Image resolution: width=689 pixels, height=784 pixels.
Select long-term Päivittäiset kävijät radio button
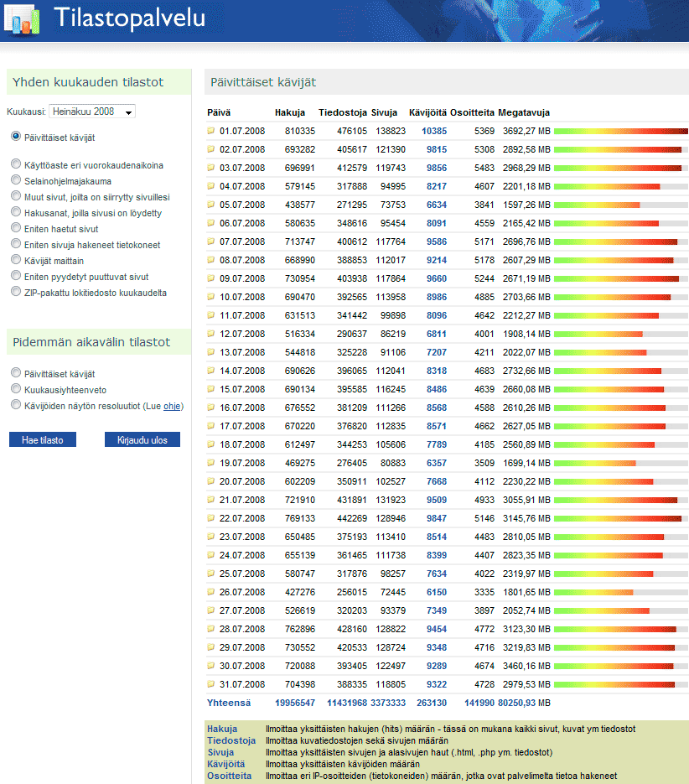tap(16, 372)
